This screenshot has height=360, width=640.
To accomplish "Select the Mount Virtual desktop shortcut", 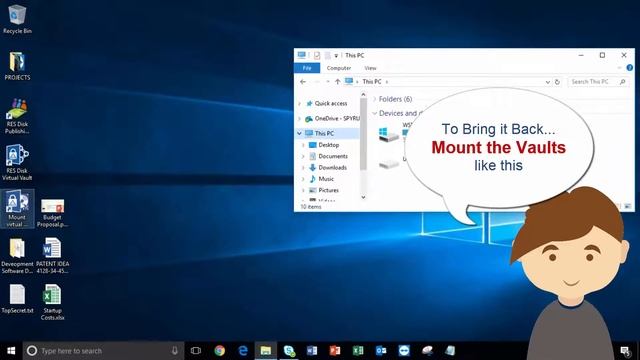I will tap(17, 209).
